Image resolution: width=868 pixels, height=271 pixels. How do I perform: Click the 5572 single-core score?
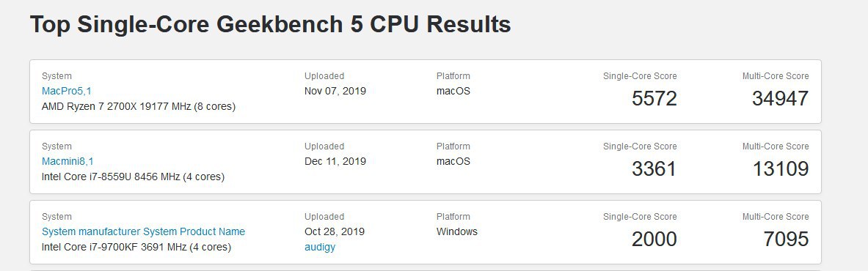point(654,98)
